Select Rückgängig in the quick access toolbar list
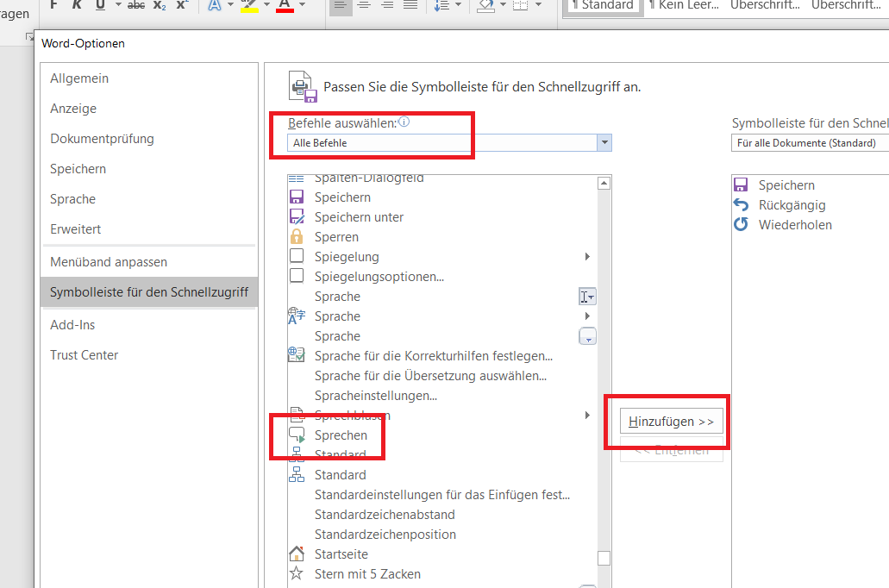The height and width of the screenshot is (588, 889). pyautogui.click(x=811, y=205)
